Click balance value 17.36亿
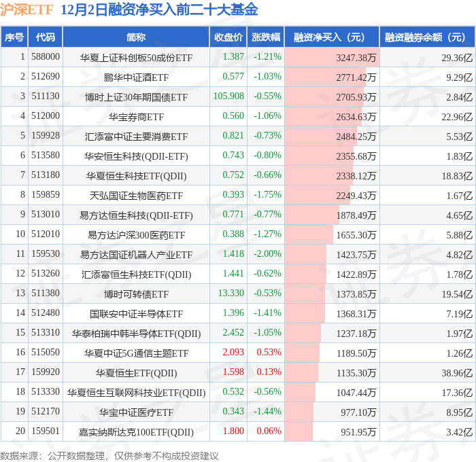This screenshot has height=462, width=476. [457, 393]
